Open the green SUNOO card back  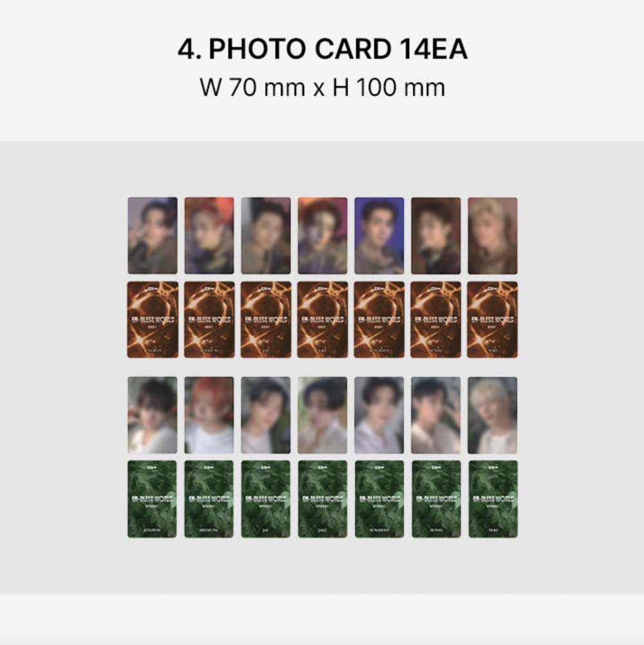[437, 499]
